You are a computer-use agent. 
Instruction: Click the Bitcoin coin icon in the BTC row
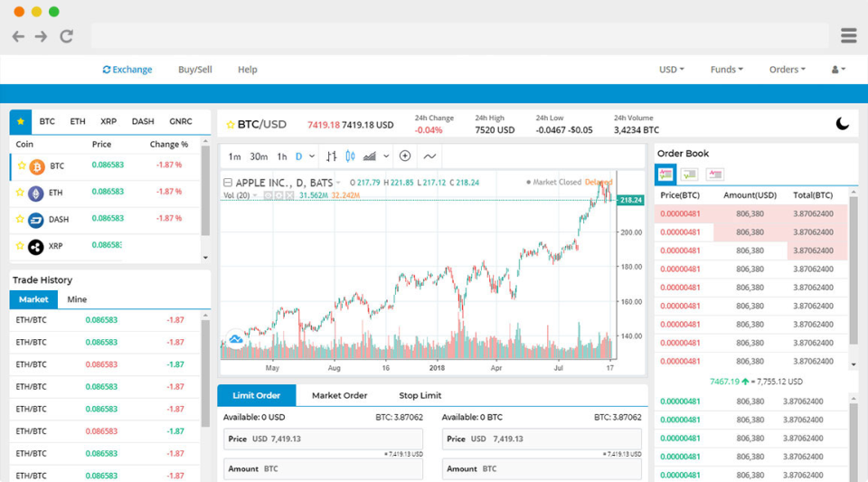tap(37, 166)
